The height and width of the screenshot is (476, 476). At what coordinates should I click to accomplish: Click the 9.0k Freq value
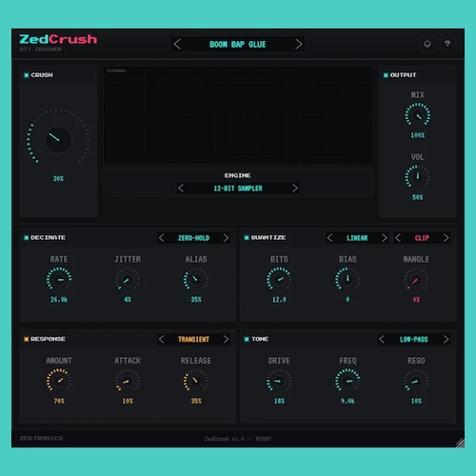(x=347, y=401)
